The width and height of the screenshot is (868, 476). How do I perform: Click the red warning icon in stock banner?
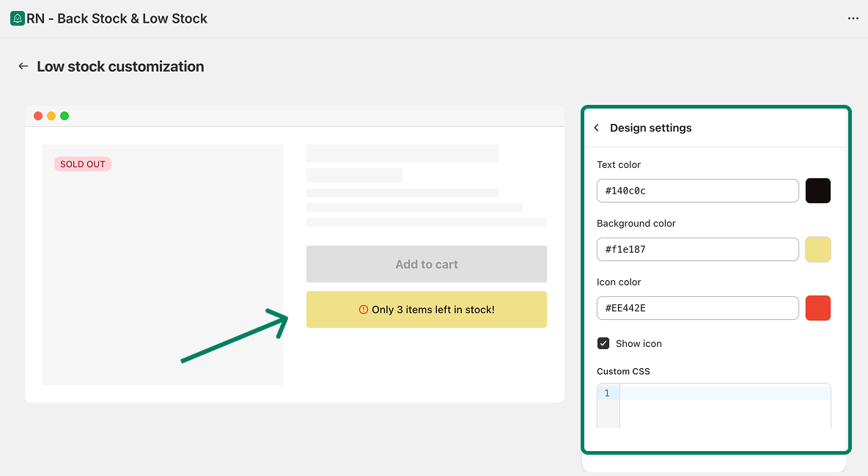[364, 310]
